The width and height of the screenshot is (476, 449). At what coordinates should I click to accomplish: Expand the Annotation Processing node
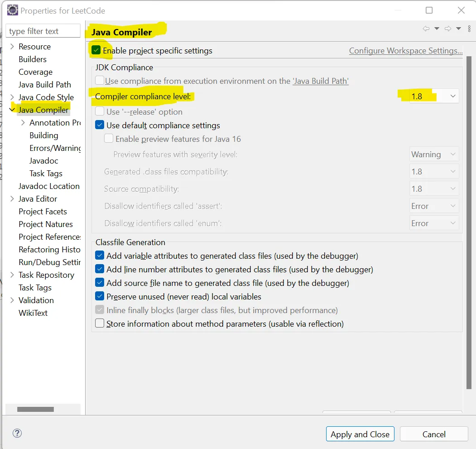(x=23, y=122)
